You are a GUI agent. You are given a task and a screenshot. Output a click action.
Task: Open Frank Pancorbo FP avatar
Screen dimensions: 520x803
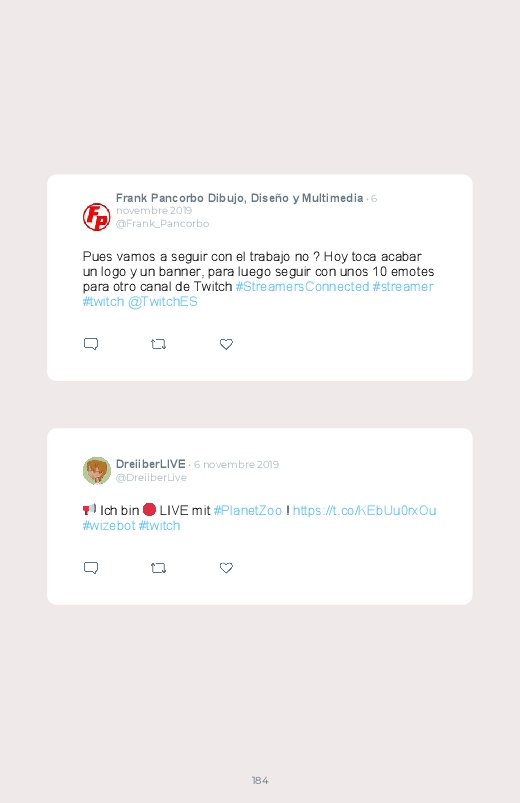click(x=96, y=217)
